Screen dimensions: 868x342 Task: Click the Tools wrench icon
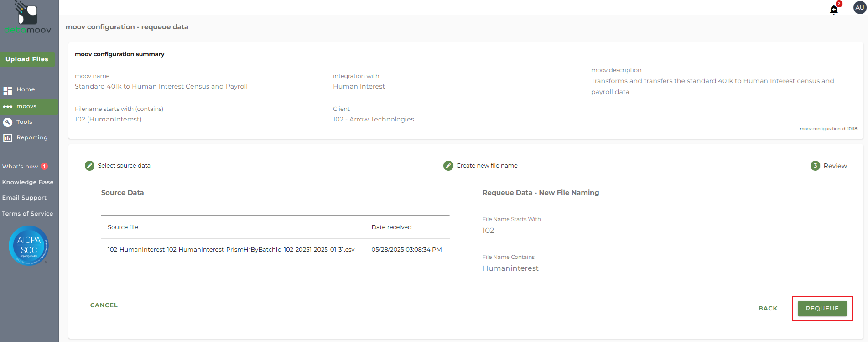click(x=8, y=122)
